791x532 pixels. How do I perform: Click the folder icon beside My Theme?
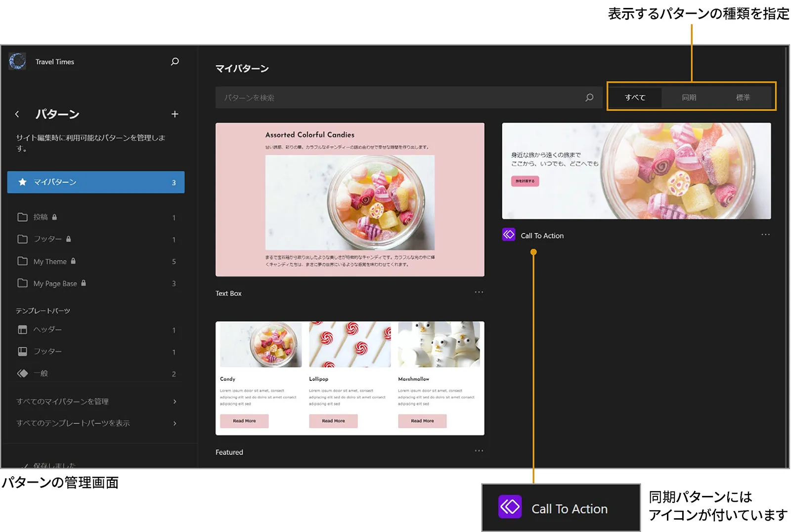pos(23,261)
